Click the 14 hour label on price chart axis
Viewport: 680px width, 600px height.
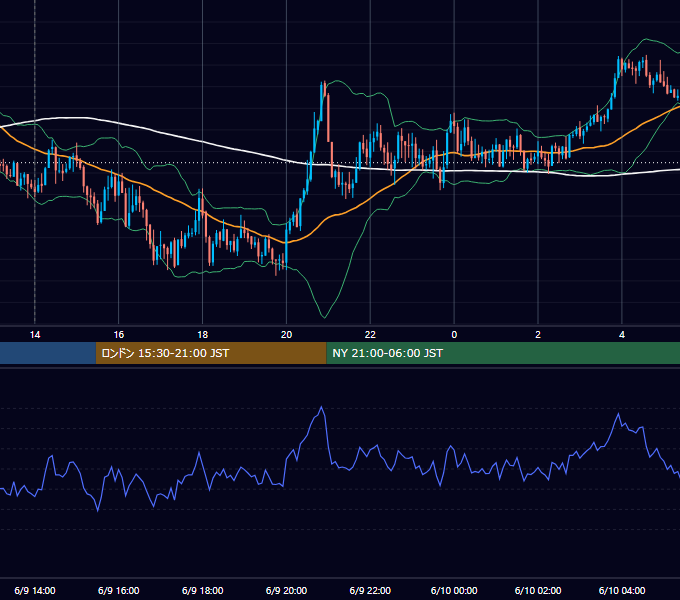[35, 335]
